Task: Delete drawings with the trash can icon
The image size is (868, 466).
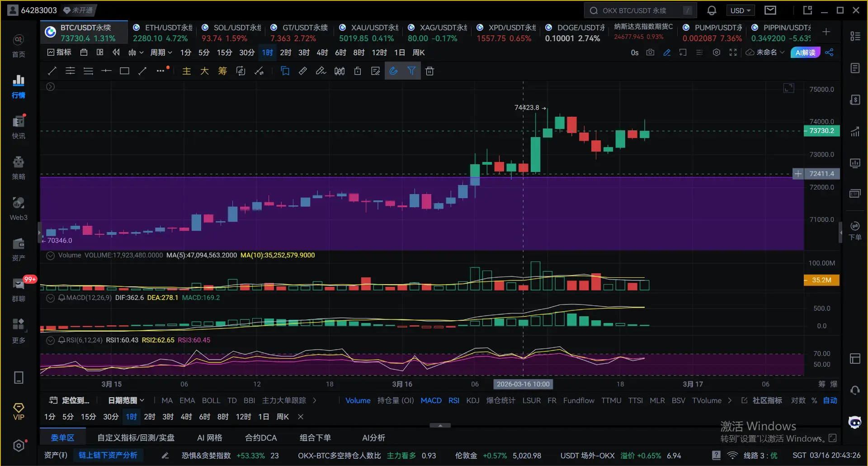Action: pos(430,71)
